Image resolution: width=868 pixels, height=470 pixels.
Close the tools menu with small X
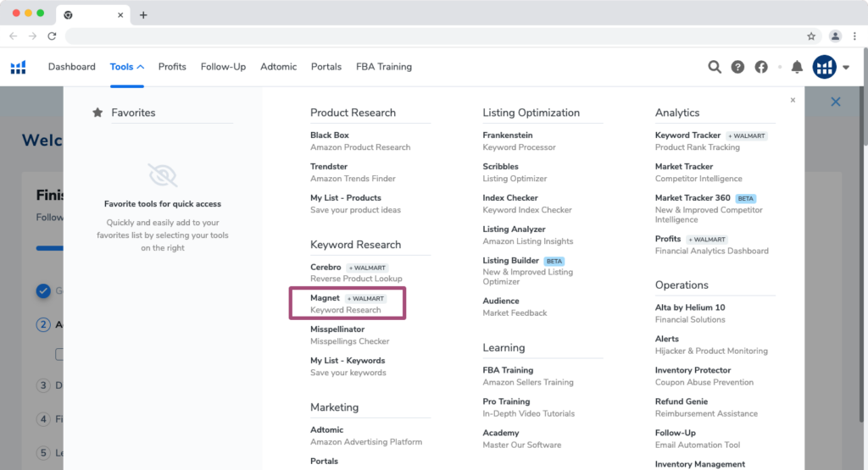(793, 100)
